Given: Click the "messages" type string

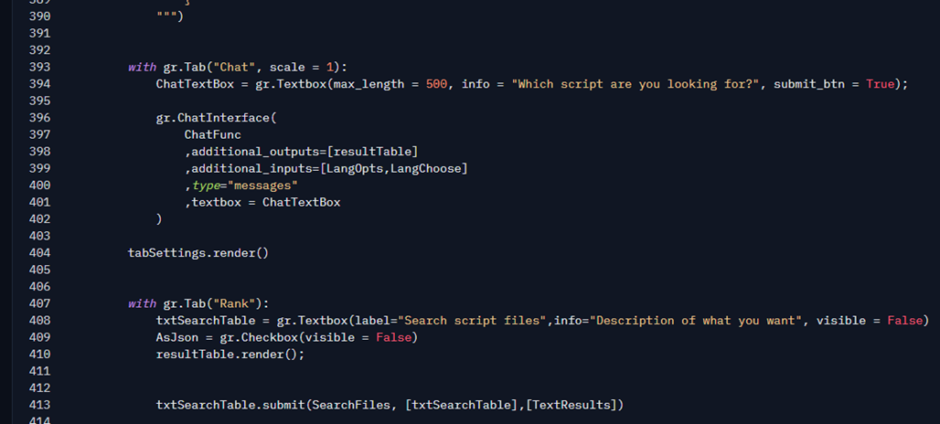Looking at the screenshot, I should click(263, 185).
